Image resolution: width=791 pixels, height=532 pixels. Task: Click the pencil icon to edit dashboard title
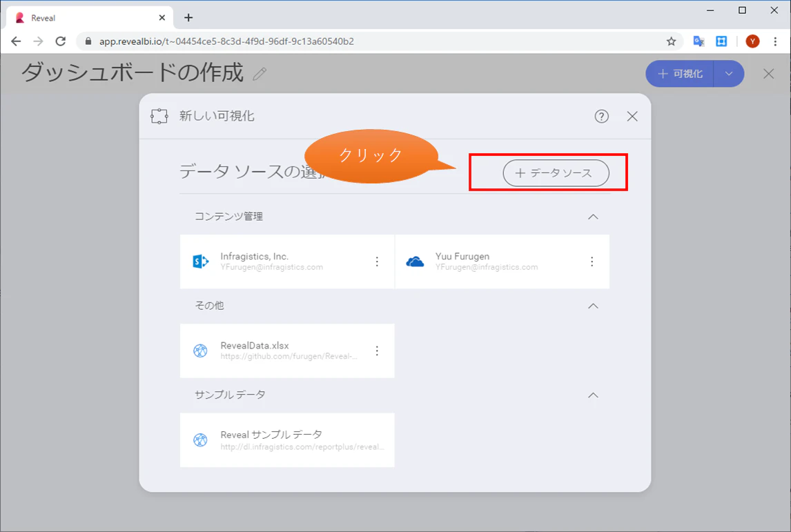coord(260,74)
